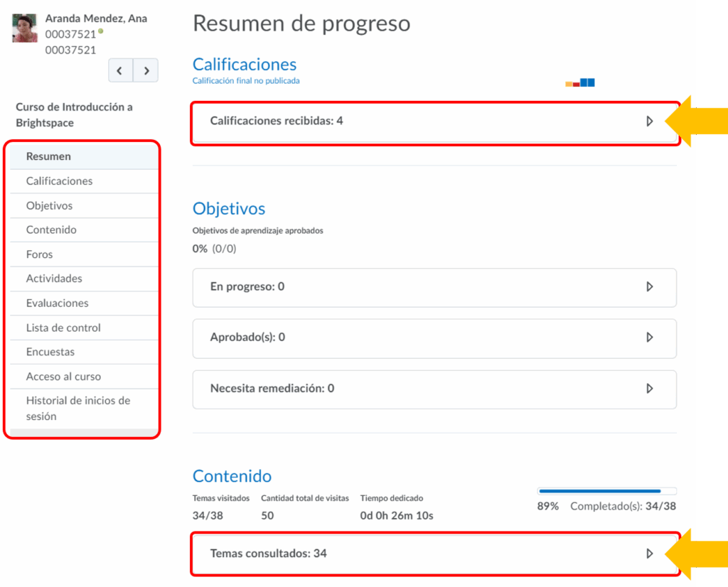728x587 pixels.
Task: Click Ana Aranda Mendez's profile photo
Action: (25, 29)
